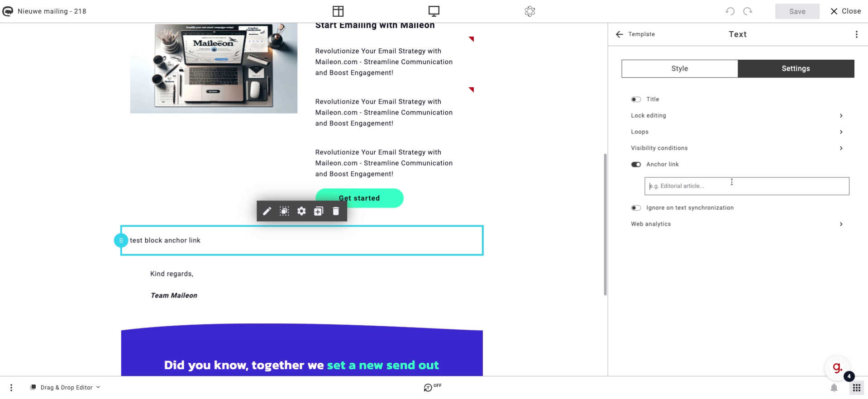This screenshot has height=399, width=868.
Task: Click the 'test block anchor link' text
Action: coord(165,241)
